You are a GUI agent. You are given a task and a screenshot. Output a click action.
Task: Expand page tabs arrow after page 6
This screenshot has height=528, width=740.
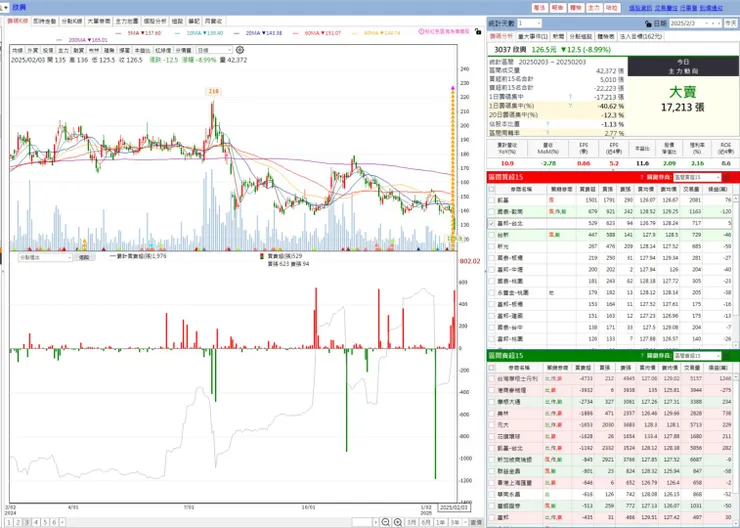pyautogui.click(x=63, y=522)
